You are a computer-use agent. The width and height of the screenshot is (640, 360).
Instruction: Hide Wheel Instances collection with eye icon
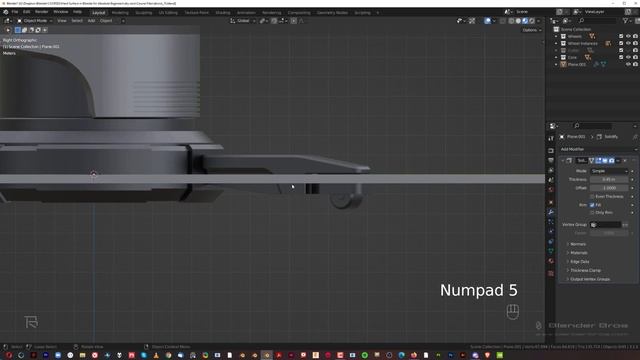pos(628,43)
